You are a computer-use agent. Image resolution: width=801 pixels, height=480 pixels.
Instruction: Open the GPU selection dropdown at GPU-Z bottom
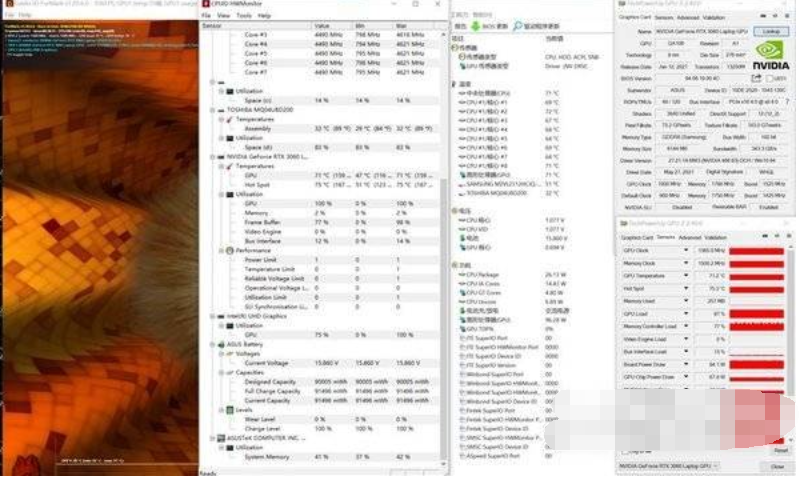[x=669, y=466]
